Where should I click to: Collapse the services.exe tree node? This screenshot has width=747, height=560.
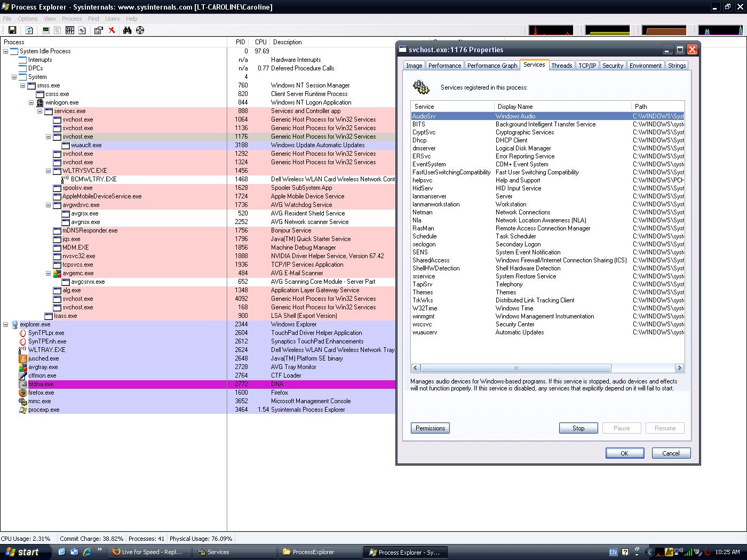[40, 111]
